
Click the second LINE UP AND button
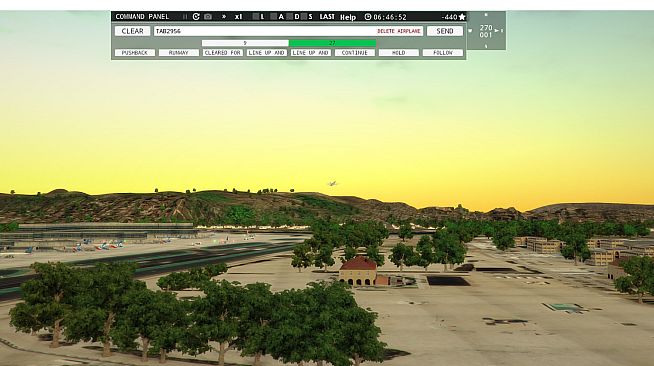(x=311, y=53)
